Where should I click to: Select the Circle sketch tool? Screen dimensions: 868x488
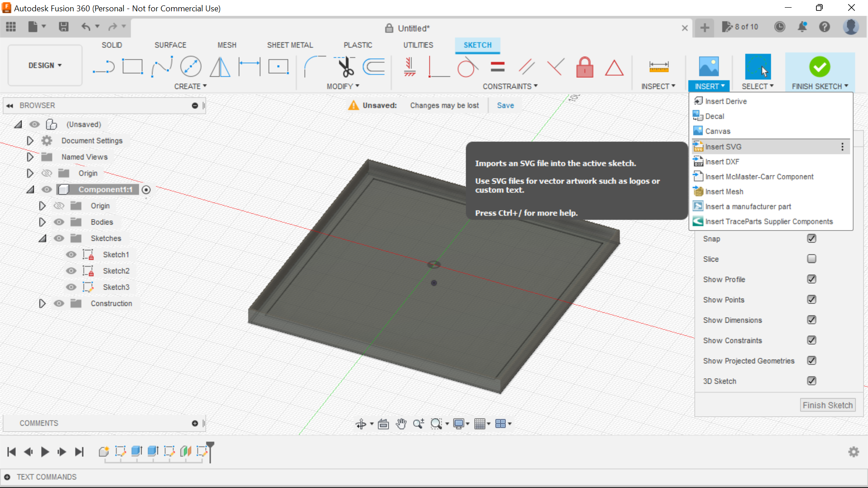[x=190, y=67]
